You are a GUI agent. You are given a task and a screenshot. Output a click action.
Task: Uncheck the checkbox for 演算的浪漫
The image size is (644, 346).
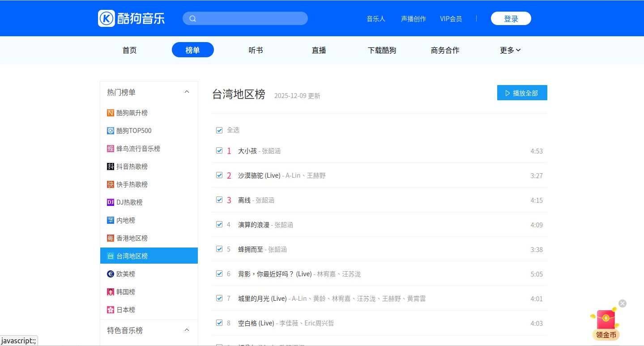coord(219,225)
